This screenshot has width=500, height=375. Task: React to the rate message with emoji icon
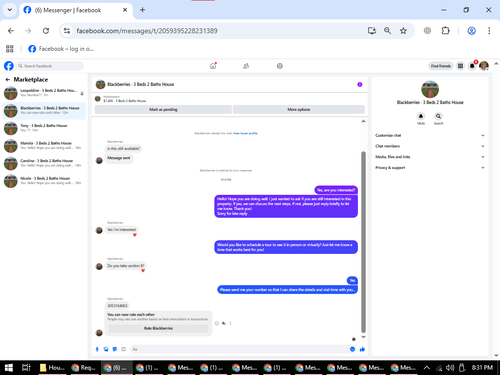pos(217,323)
